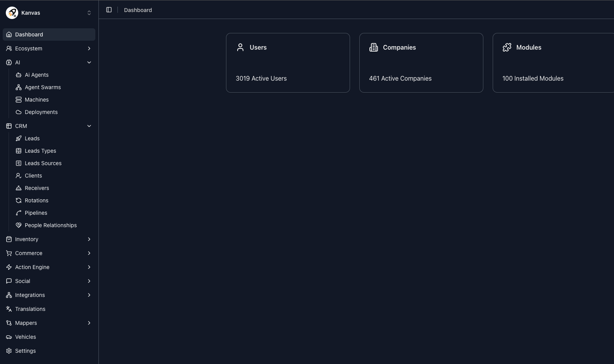Click the Agent Swarms network icon
This screenshot has width=614, height=364.
pyautogui.click(x=19, y=87)
